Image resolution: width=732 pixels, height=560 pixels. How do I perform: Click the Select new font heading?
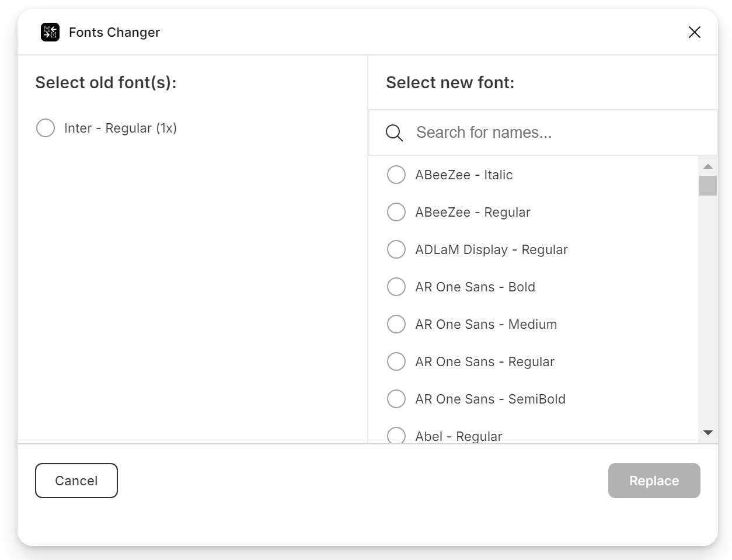coord(450,83)
